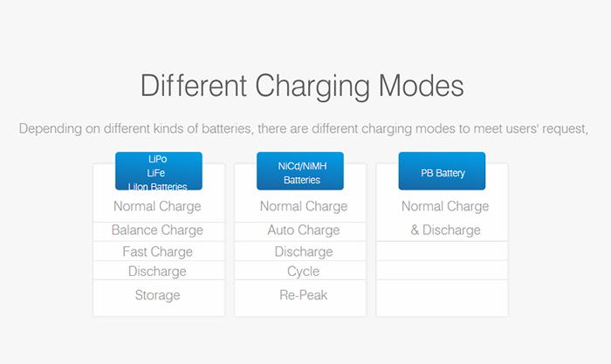Click the "& Discharge" text under PB Battery
The height and width of the screenshot is (364, 611).
pos(445,230)
